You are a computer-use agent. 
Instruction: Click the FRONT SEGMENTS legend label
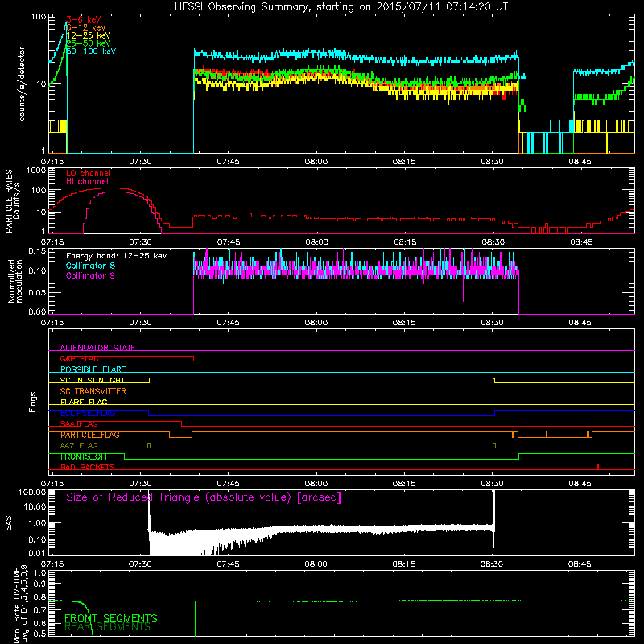click(x=111, y=618)
